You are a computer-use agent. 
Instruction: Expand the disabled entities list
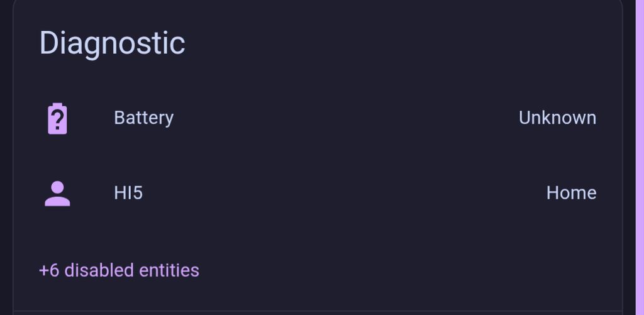(119, 270)
